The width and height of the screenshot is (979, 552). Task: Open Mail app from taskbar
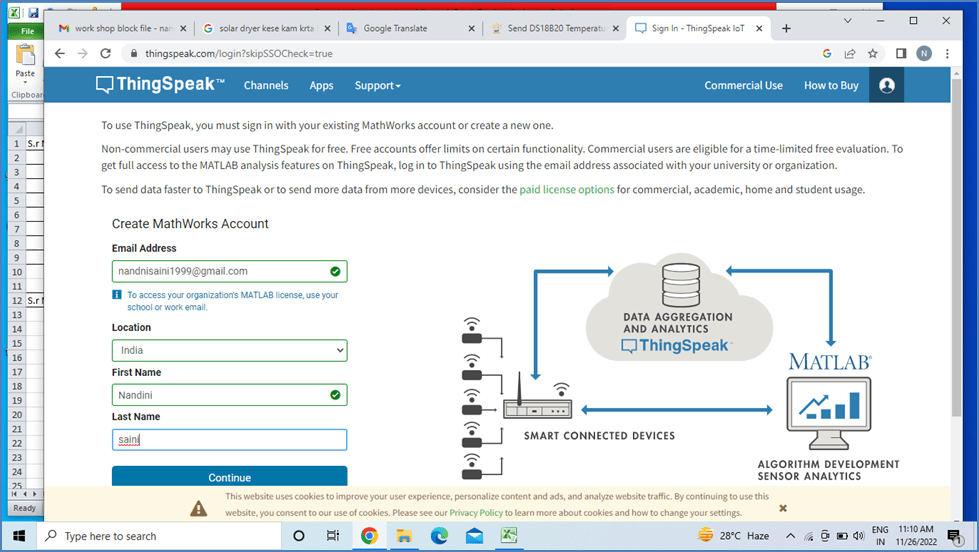(x=474, y=536)
